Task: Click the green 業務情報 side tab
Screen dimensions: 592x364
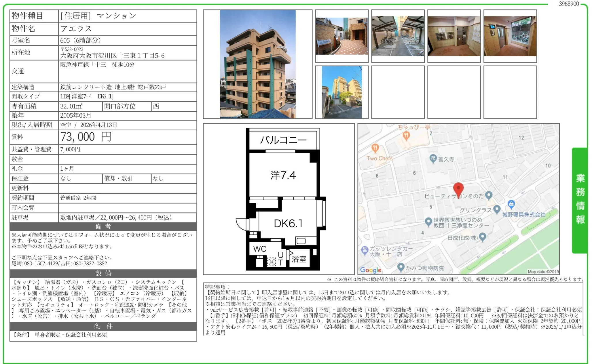Action: [x=580, y=200]
